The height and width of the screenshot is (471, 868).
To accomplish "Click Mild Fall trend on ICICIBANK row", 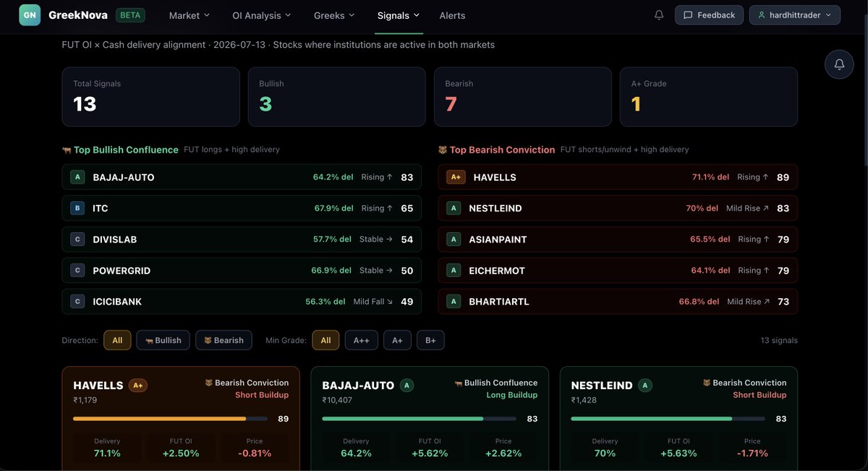I will [373, 302].
